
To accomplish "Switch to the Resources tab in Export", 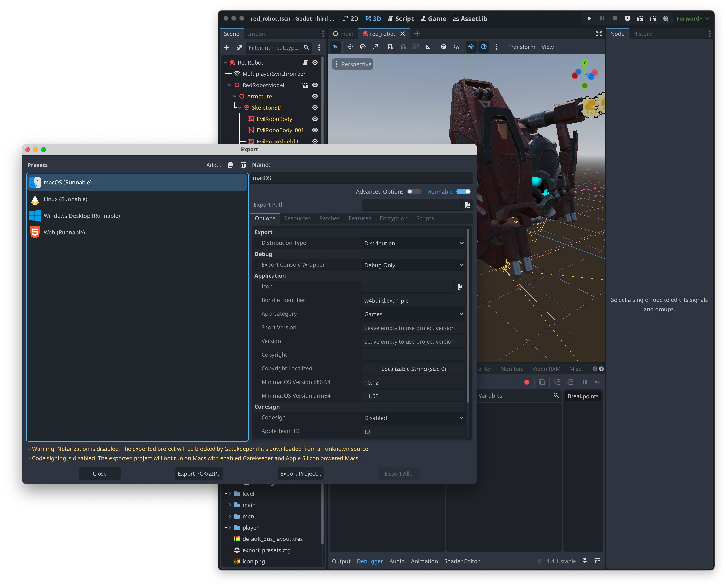I will point(297,218).
